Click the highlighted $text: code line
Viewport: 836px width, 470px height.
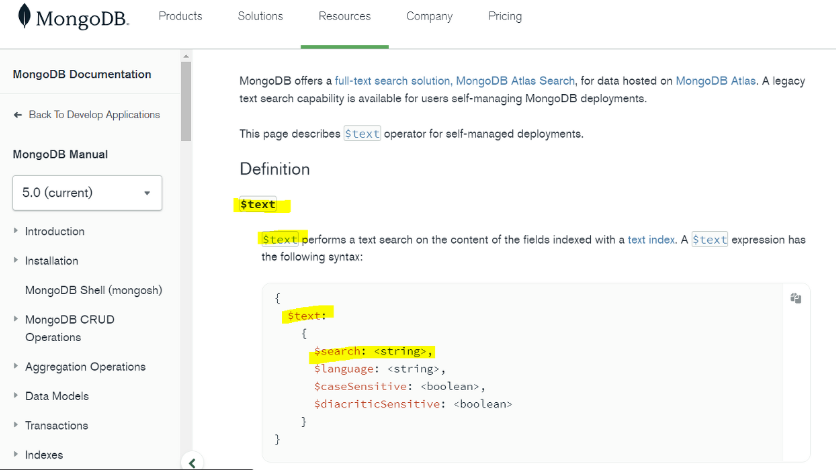pos(307,316)
